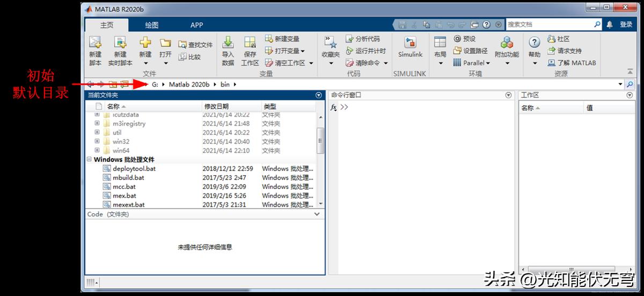Click the 帮助 question mark icon
The width and height of the screenshot is (644, 296).
coord(535,42)
